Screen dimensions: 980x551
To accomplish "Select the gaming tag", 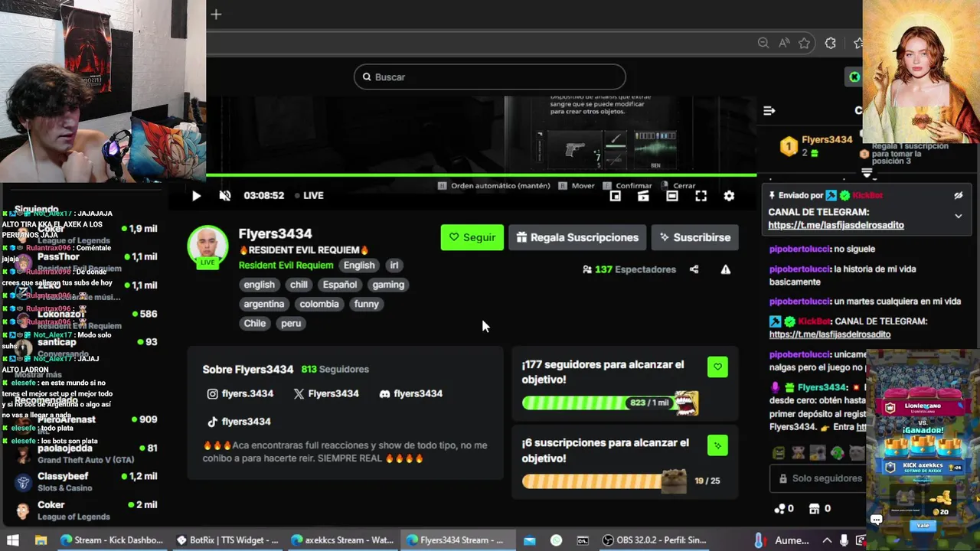I will [388, 285].
